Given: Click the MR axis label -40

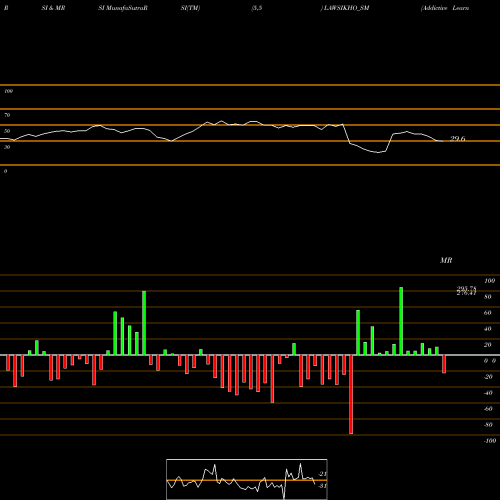Looking at the screenshot, I should (488, 393).
